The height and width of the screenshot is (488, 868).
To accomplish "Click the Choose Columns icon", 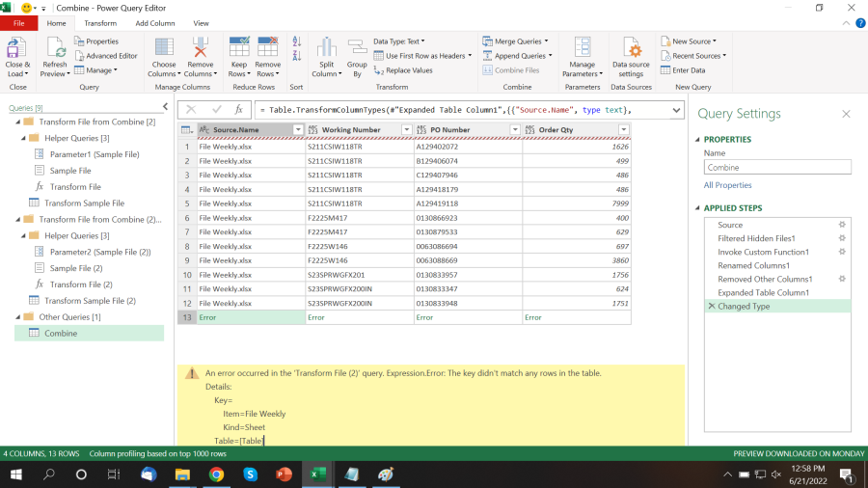I will [164, 47].
